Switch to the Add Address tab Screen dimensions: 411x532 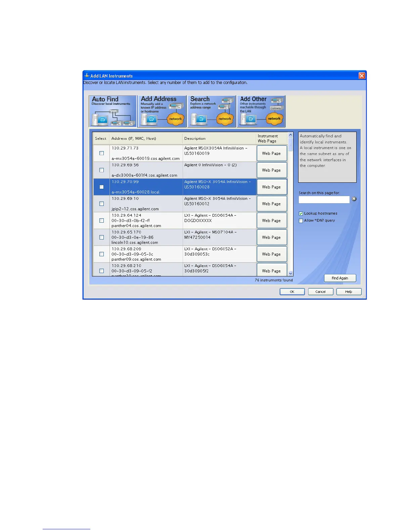tap(162, 111)
